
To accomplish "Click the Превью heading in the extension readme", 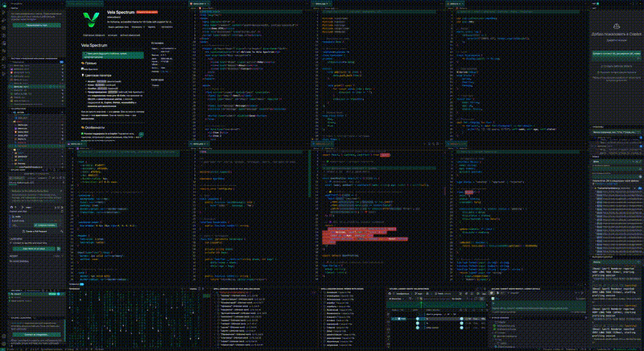I will point(91,64).
